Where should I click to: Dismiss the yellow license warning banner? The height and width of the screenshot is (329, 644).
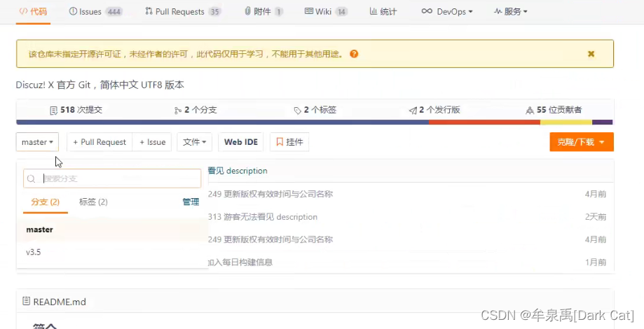tap(591, 54)
